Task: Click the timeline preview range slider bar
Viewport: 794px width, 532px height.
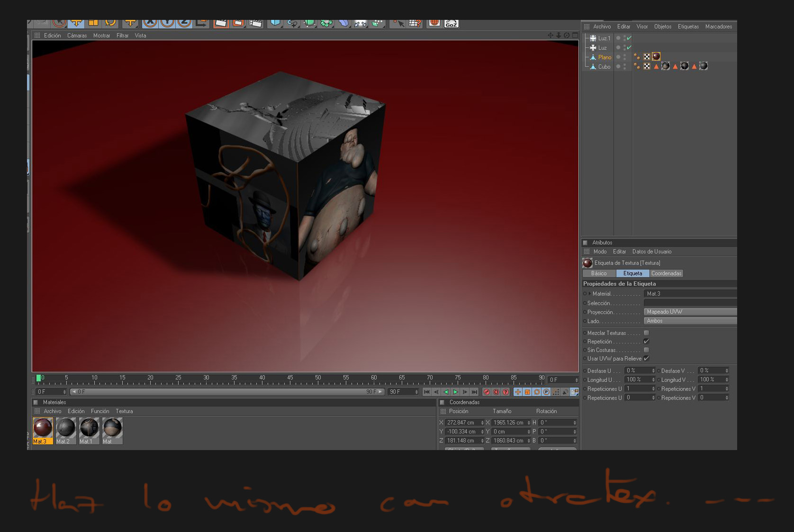Action: [227, 392]
